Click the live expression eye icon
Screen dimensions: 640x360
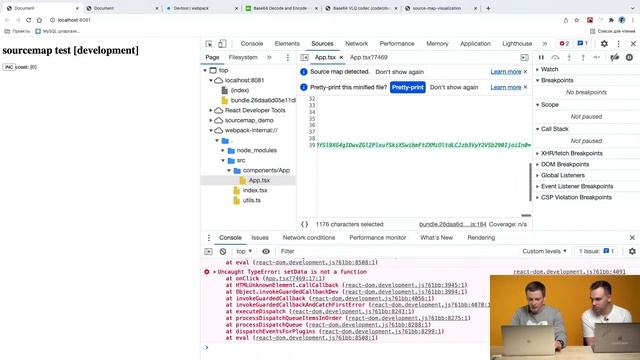click(x=266, y=251)
